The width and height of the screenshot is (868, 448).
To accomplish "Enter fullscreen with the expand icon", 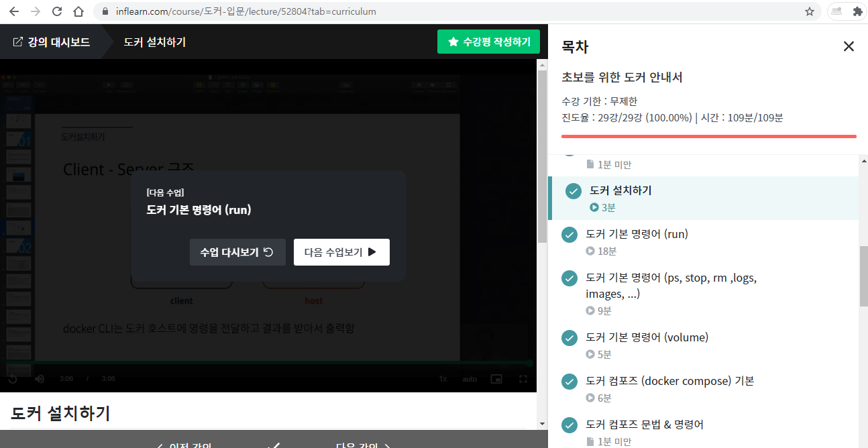I will click(523, 379).
